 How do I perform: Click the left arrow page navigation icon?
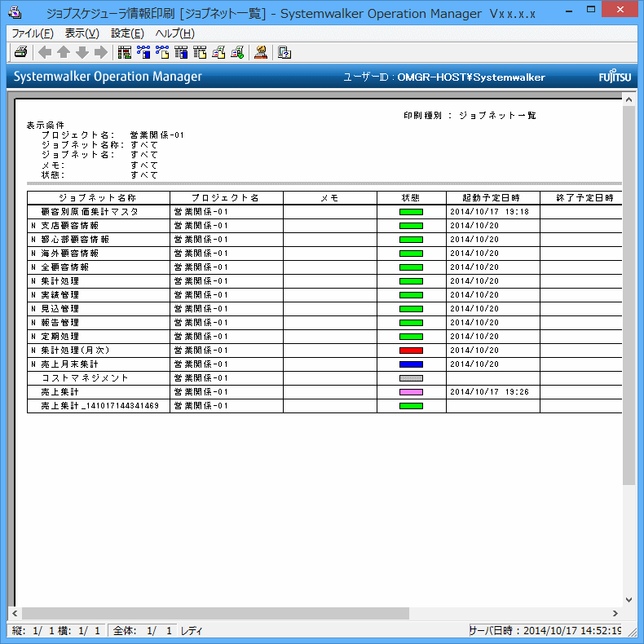(x=45, y=52)
